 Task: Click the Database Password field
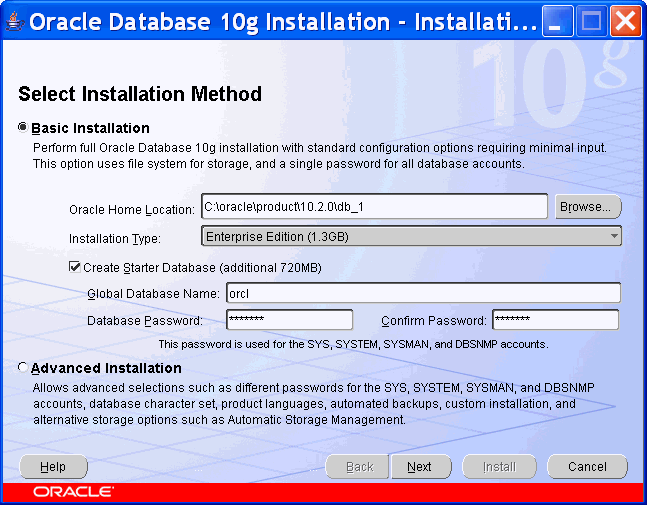click(x=289, y=320)
